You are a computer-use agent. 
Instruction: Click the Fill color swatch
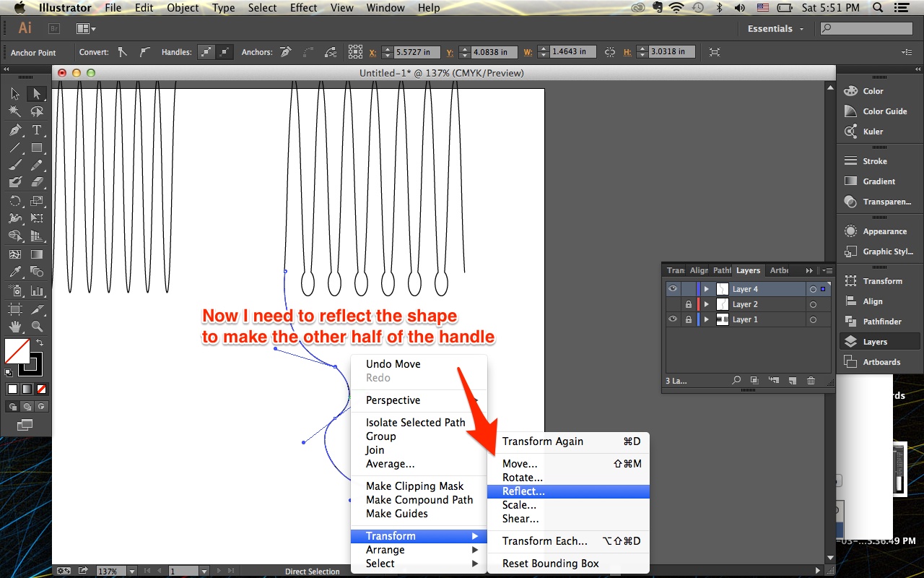pos(17,352)
